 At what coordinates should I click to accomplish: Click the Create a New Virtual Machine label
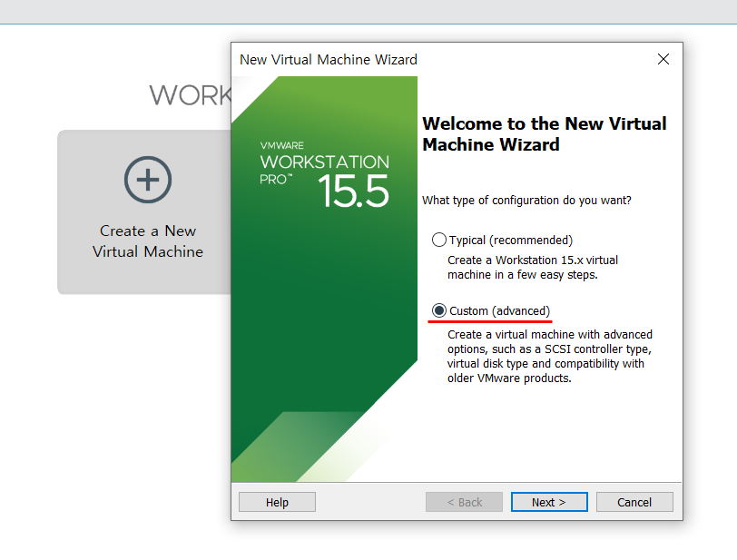pyautogui.click(x=148, y=241)
